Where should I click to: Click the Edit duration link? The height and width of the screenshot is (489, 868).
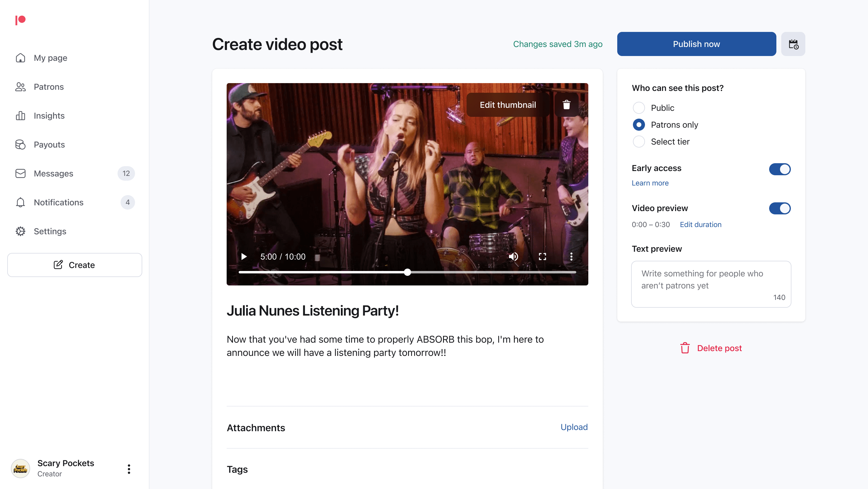point(700,224)
